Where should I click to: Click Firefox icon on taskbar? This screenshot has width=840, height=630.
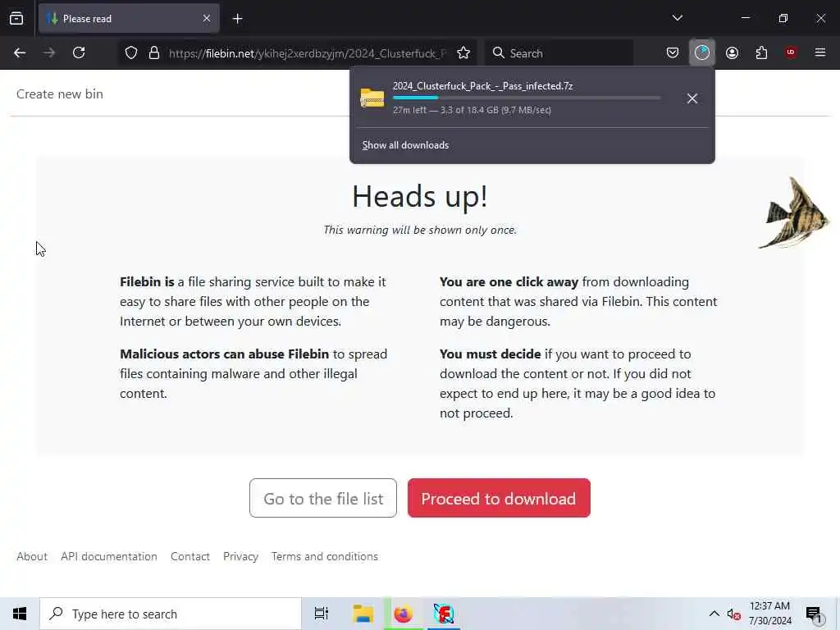(403, 614)
